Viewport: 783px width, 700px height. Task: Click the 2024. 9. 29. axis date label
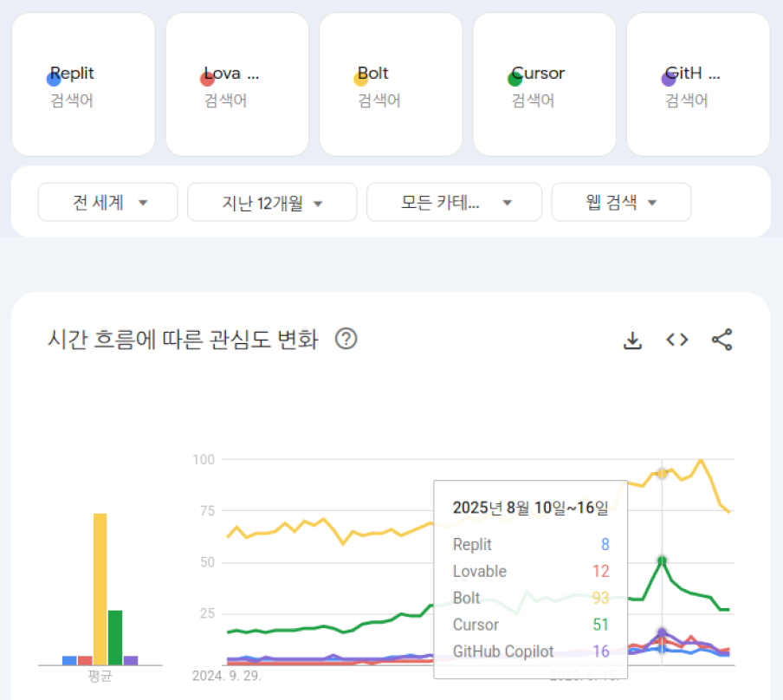tap(227, 676)
